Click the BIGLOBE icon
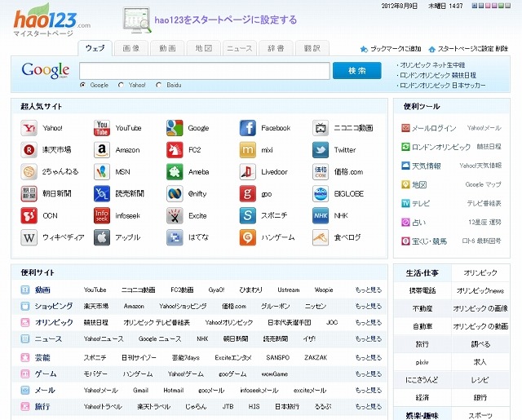The height and width of the screenshot is (420, 522). 321,194
